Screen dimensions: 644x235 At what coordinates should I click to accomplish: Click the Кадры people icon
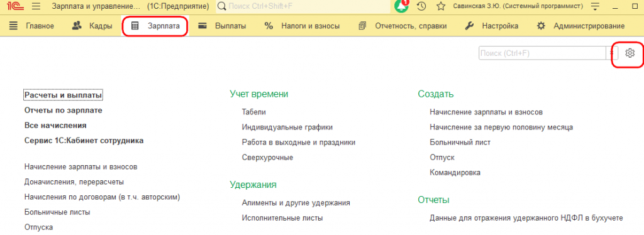[x=77, y=26]
